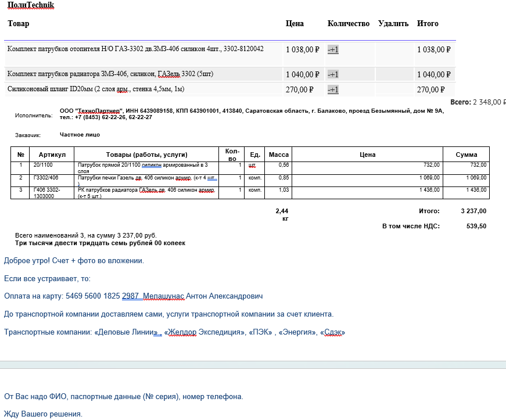Click the Товары (работы, услуги) header
This screenshot has height=420, width=506.
pyautogui.click(x=147, y=155)
